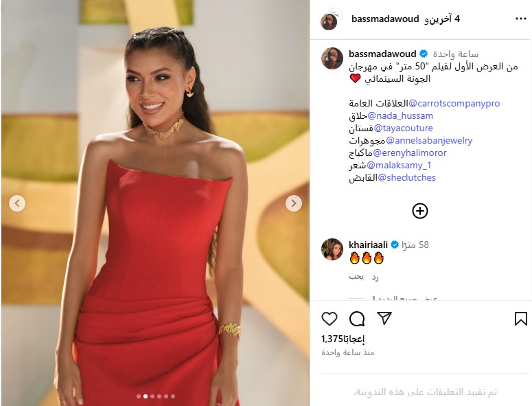This screenshot has width=532, height=406.
Task: View the 1,375 likes list
Action: point(343,339)
